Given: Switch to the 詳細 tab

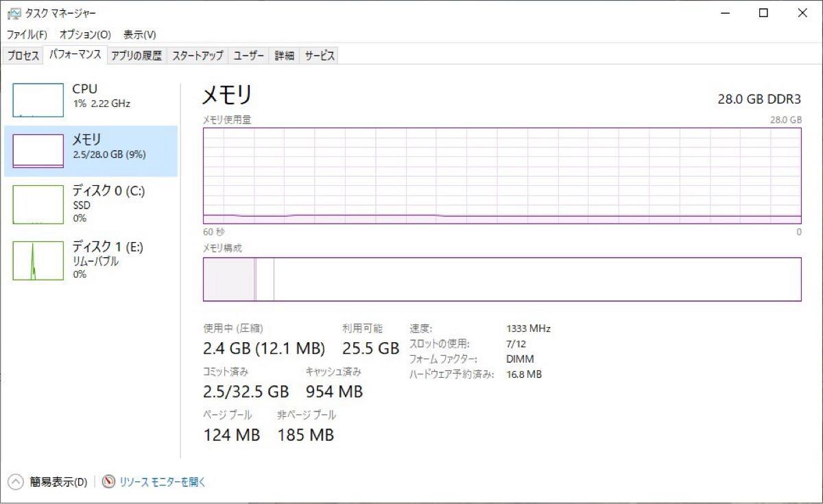Looking at the screenshot, I should (285, 56).
